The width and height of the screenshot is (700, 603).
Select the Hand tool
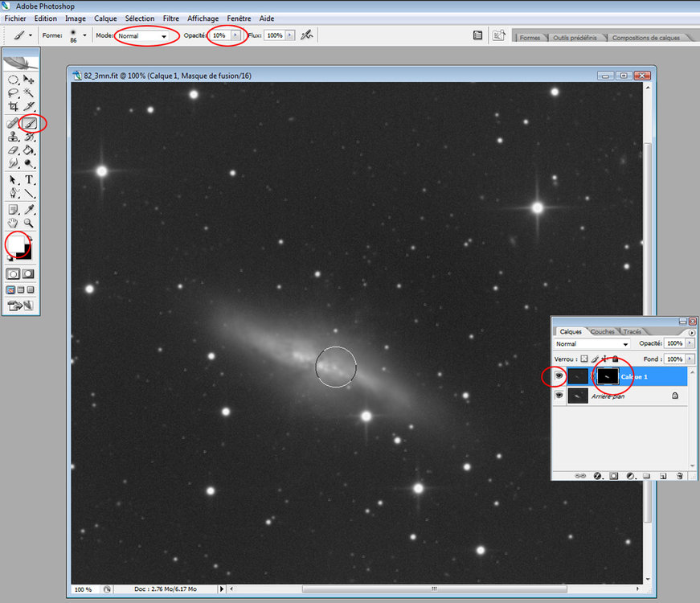click(x=13, y=223)
